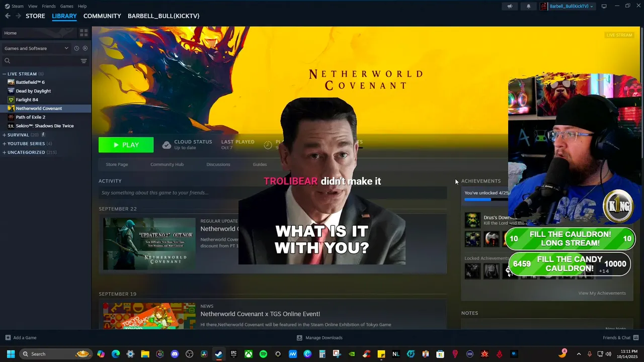644x362 pixels.
Task: Select Sekiro: Shadows Die Twice
Action: 45,126
